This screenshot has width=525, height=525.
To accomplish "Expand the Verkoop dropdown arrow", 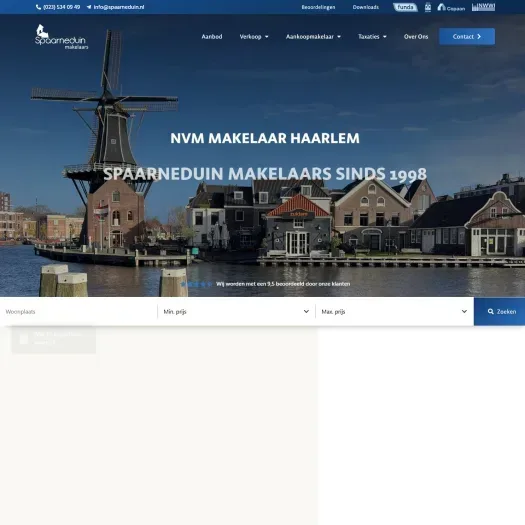I will (x=267, y=37).
